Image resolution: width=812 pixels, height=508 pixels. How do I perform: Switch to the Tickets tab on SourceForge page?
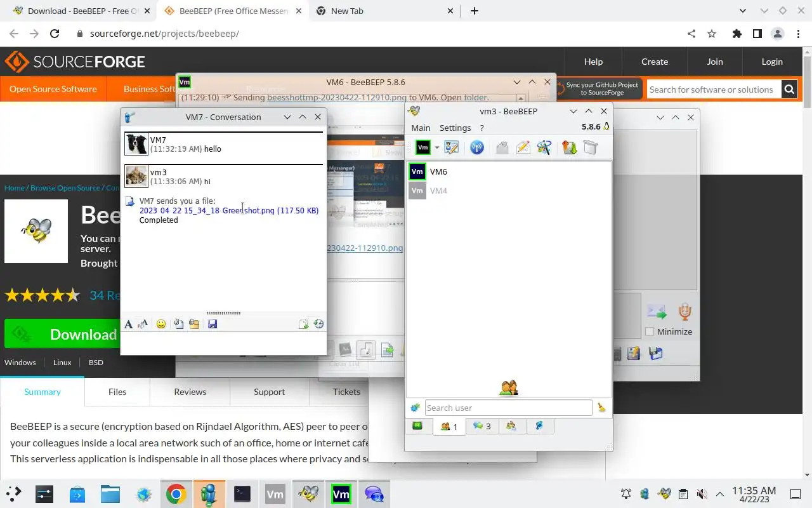[x=346, y=392]
